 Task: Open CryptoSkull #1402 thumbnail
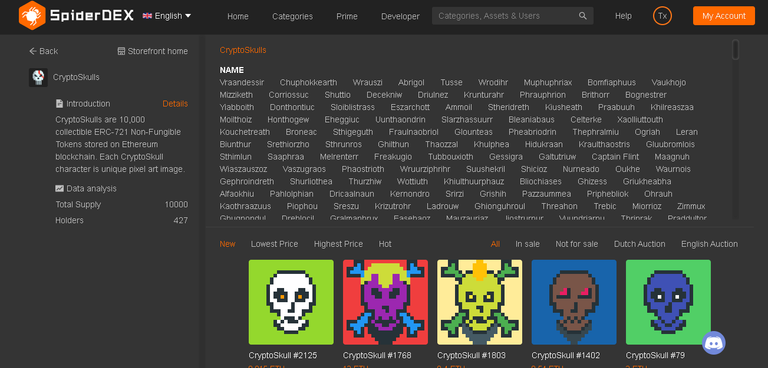pos(574,302)
